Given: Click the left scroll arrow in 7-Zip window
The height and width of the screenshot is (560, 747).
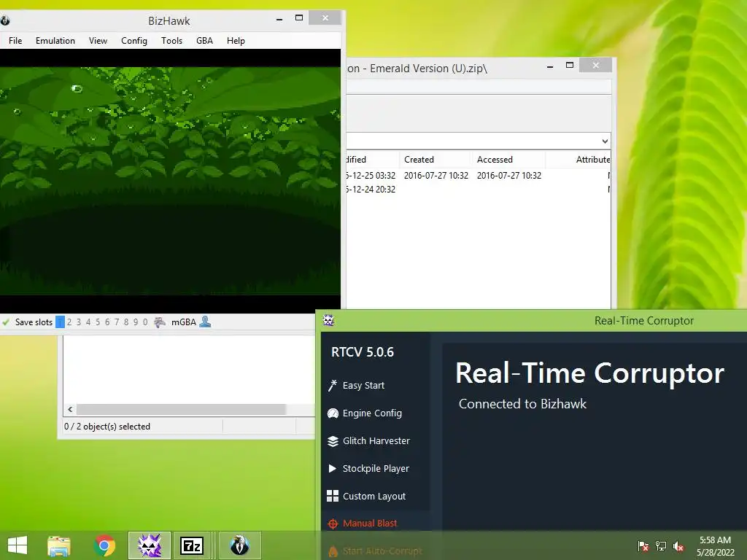Looking at the screenshot, I should pyautogui.click(x=70, y=409).
